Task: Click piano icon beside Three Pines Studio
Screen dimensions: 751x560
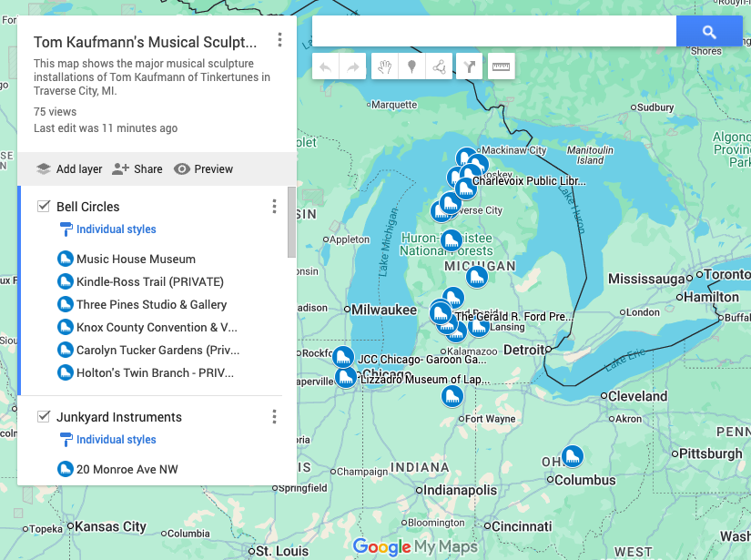Action: click(x=66, y=304)
